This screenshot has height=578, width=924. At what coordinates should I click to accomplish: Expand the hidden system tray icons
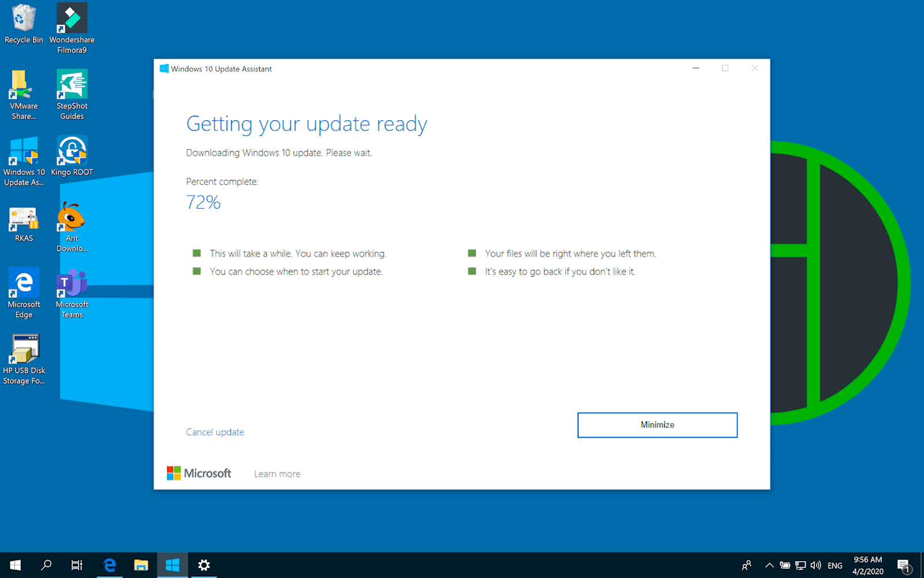click(x=769, y=565)
